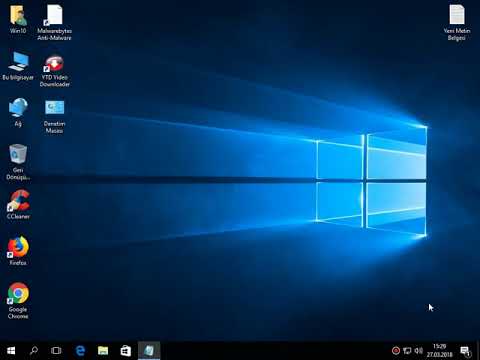Select the Google Chrome shortcut

pos(18,301)
